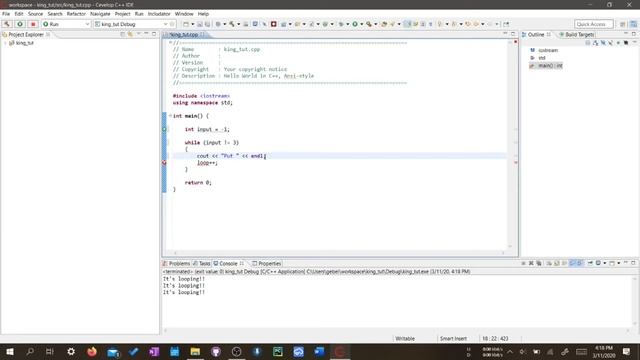Open the Source menu
This screenshot has height=360, width=640.
click(35, 14)
